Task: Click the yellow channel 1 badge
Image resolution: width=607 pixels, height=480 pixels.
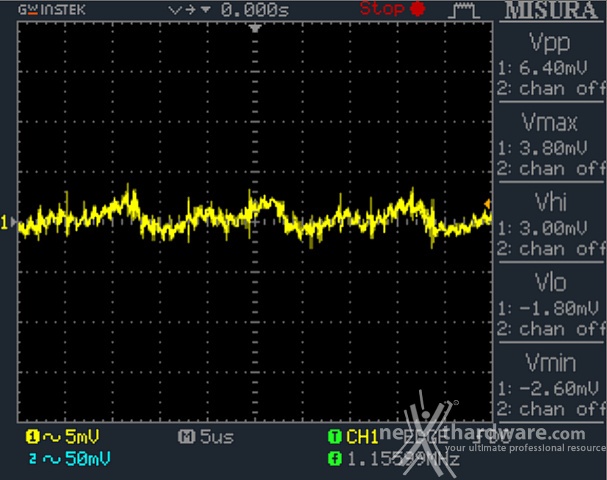Action: [x=33, y=437]
